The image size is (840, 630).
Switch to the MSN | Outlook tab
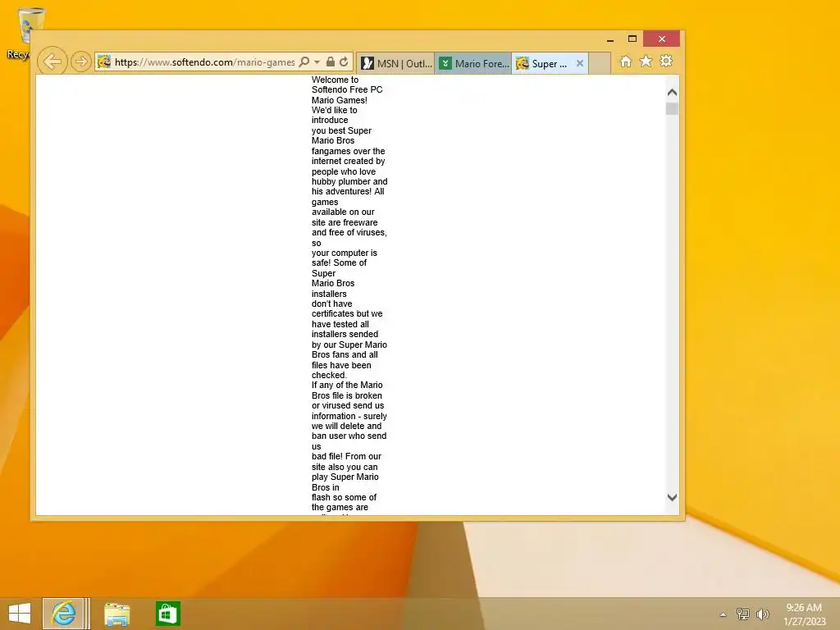395,63
